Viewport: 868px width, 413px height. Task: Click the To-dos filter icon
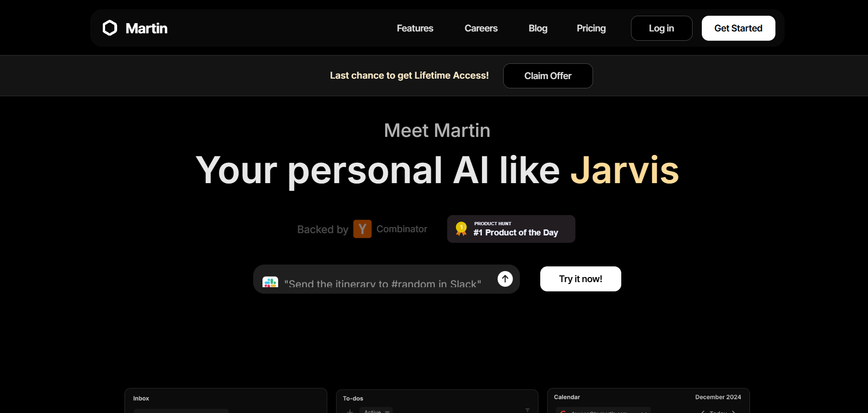(527, 410)
